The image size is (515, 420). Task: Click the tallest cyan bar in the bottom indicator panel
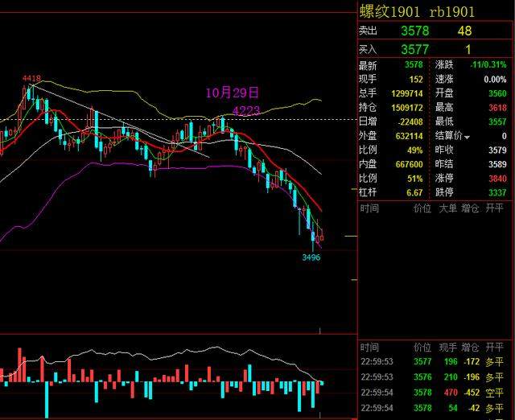(x=47, y=399)
